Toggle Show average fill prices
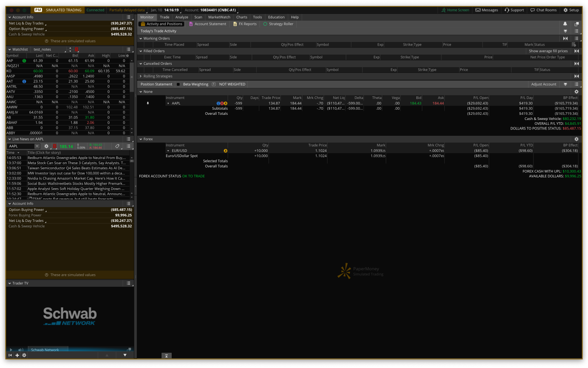 [548, 51]
